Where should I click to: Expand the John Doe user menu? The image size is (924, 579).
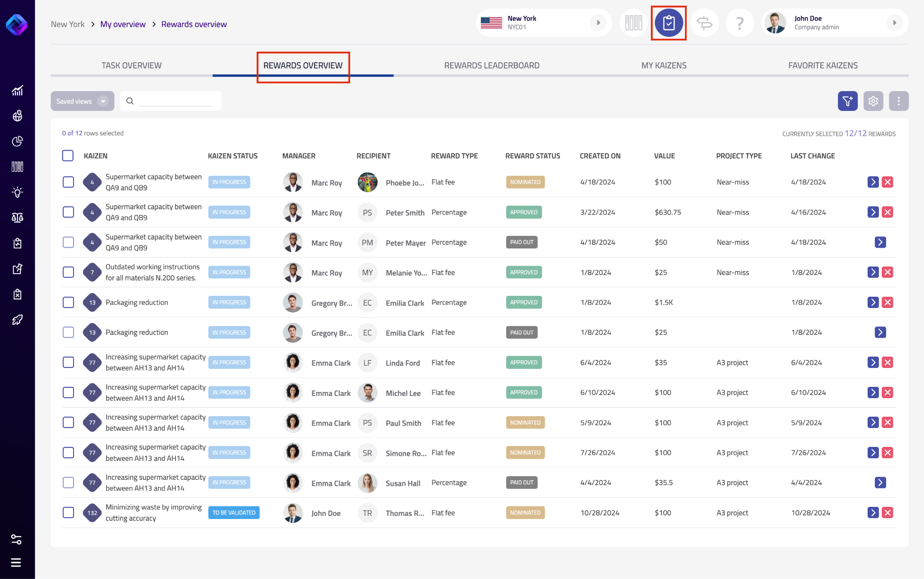(x=894, y=23)
